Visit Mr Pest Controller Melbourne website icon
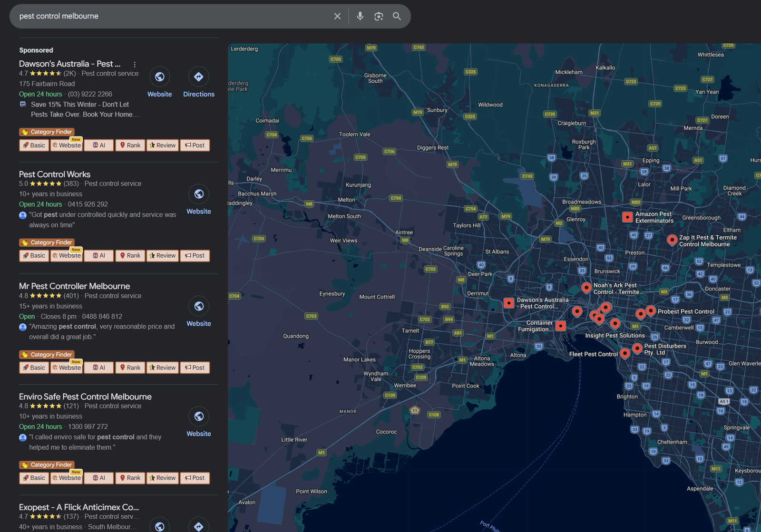The image size is (761, 532). click(199, 306)
